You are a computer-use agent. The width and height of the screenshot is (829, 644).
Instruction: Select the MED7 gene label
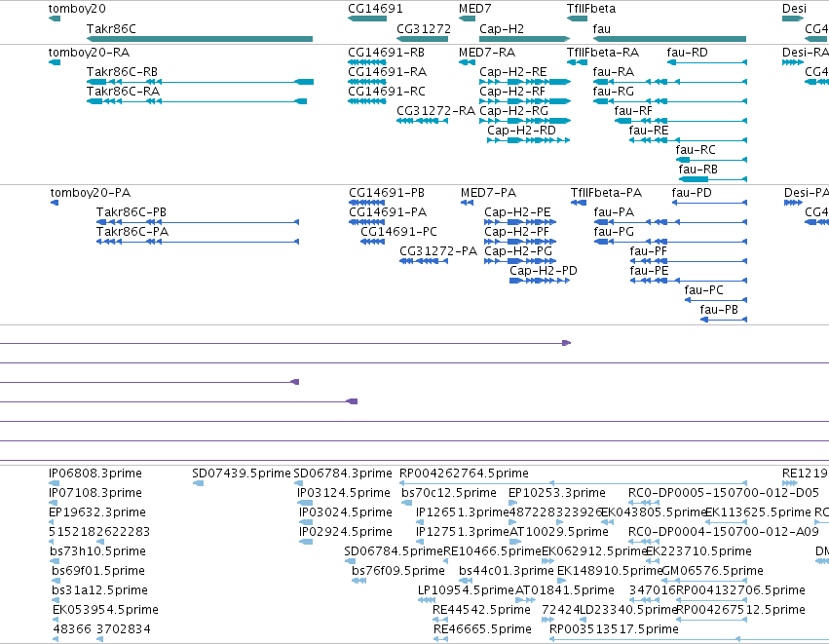(x=474, y=9)
